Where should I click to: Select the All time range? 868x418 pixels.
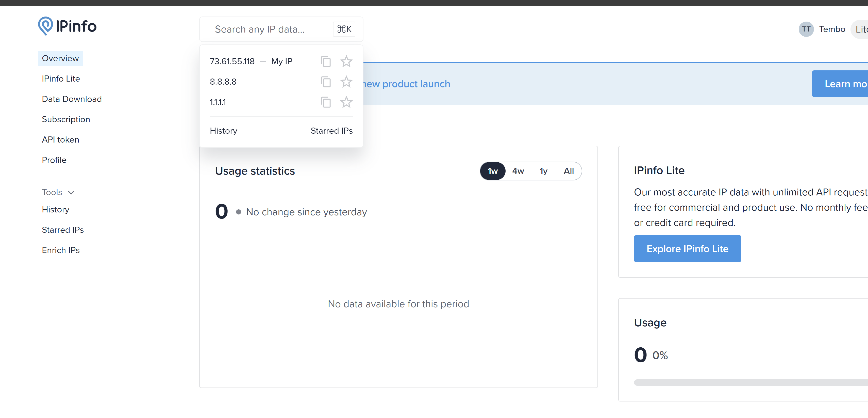pyautogui.click(x=569, y=171)
